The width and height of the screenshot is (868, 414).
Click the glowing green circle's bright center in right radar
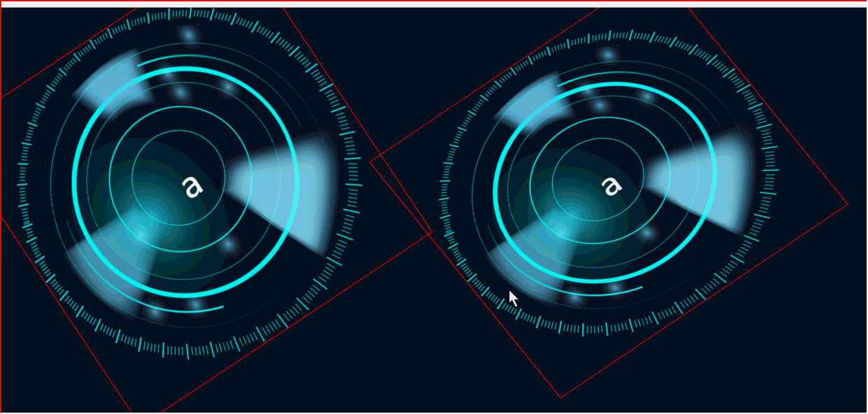coord(561,231)
